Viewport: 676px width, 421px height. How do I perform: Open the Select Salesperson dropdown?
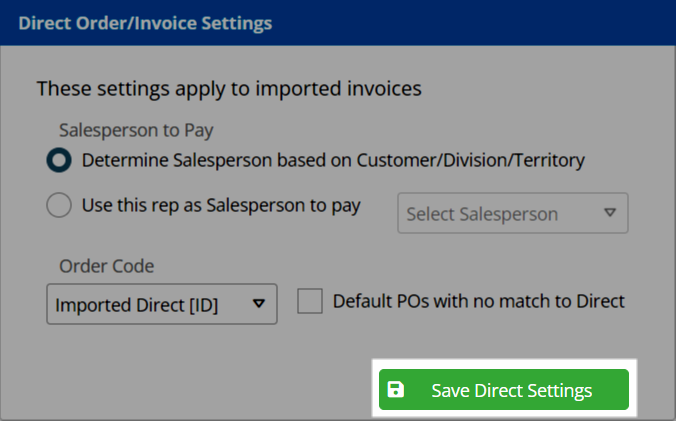[x=513, y=213]
